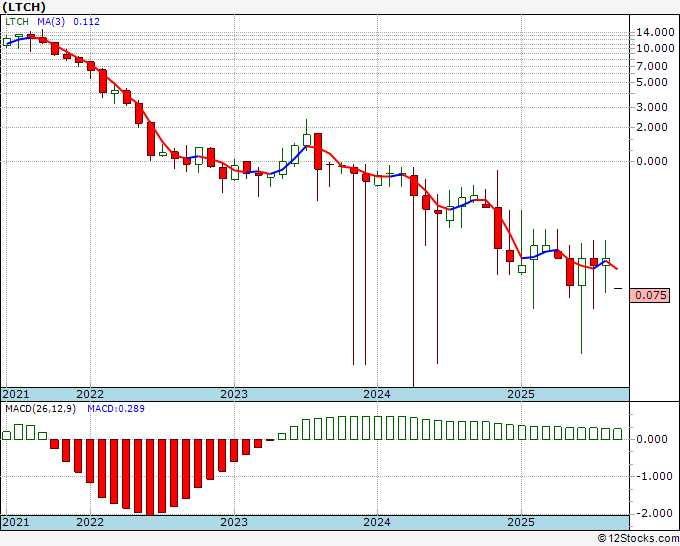Select the moving average value 0.112
680x546 pixels.
click(86, 22)
